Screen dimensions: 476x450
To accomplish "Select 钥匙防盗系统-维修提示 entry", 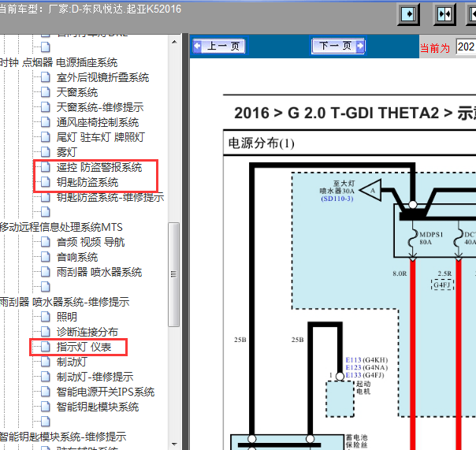I will pyautogui.click(x=110, y=197).
